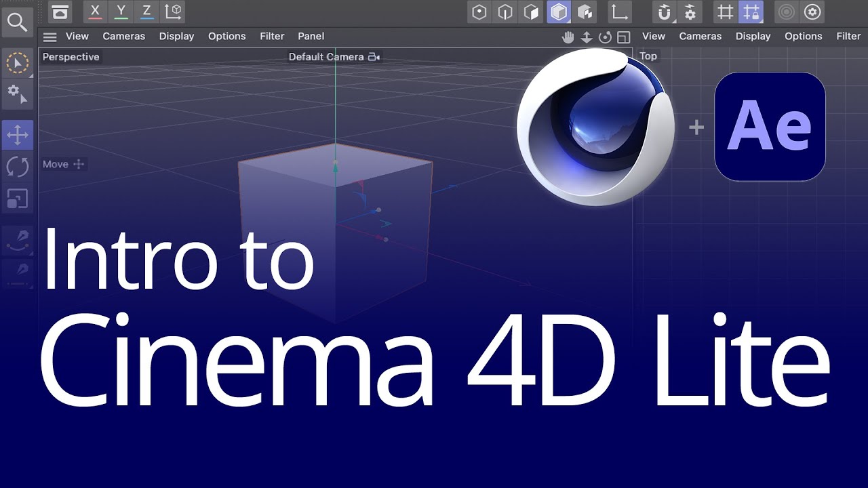Screen dimensions: 868x488
Task: Select Texture mode checkered cube icon
Action: click(x=585, y=12)
